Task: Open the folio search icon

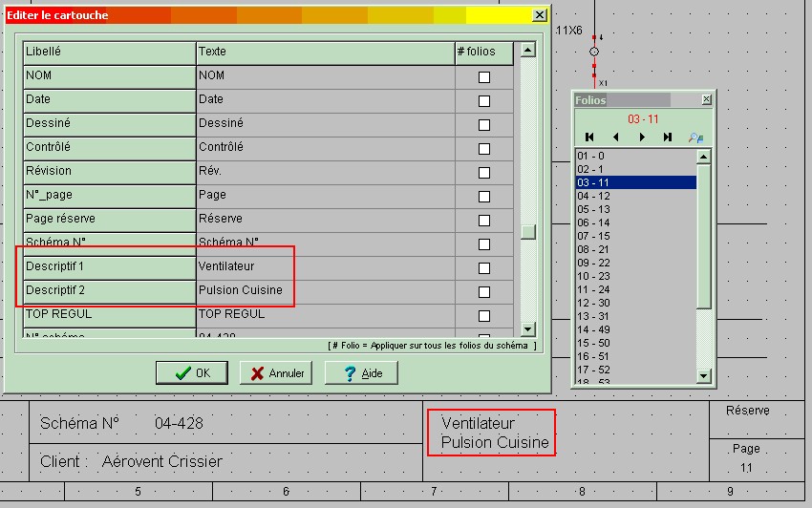Action: pyautogui.click(x=695, y=138)
